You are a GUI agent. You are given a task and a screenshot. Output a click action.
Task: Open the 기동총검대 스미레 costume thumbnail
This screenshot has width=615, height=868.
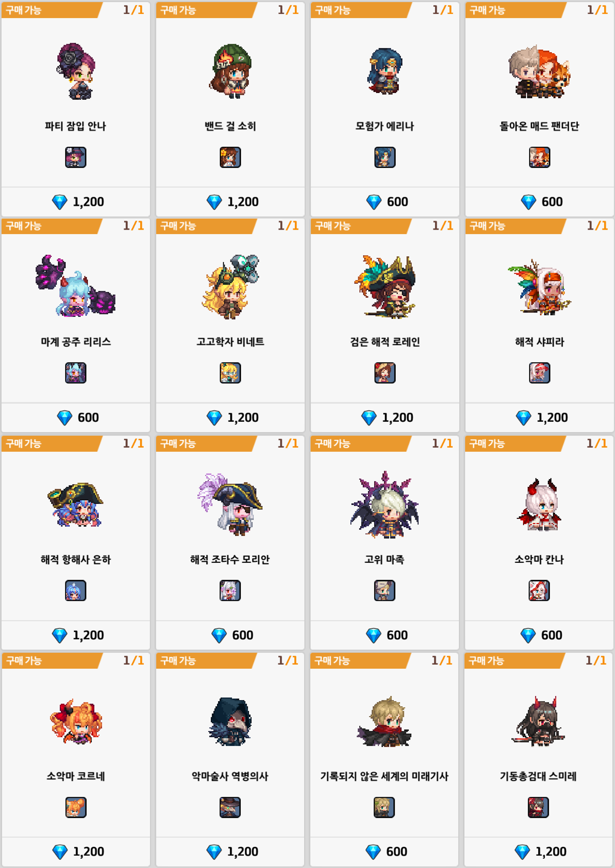pos(538,807)
